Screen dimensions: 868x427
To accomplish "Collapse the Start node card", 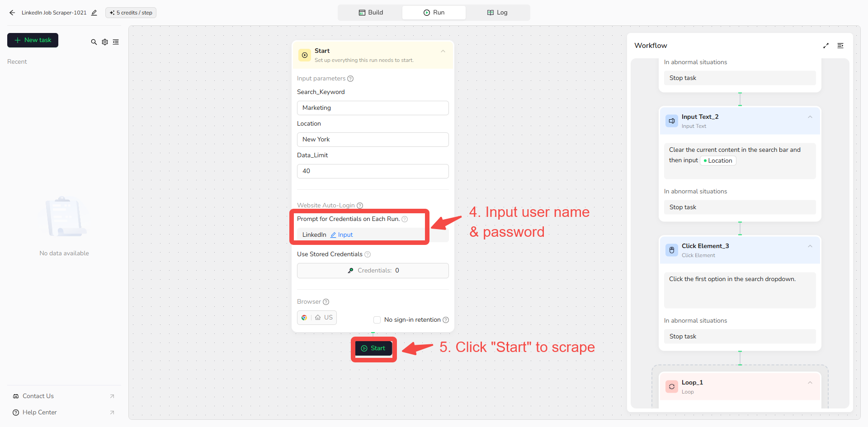I will [443, 52].
